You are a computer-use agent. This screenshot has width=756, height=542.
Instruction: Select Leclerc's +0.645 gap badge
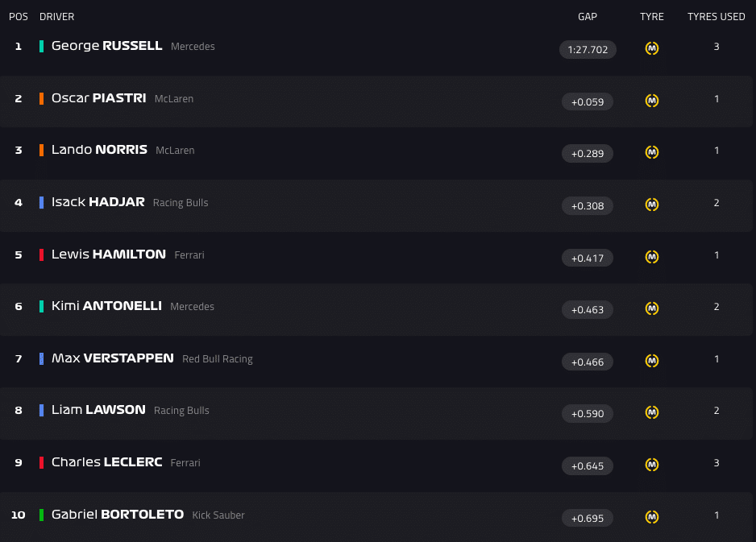pyautogui.click(x=588, y=466)
